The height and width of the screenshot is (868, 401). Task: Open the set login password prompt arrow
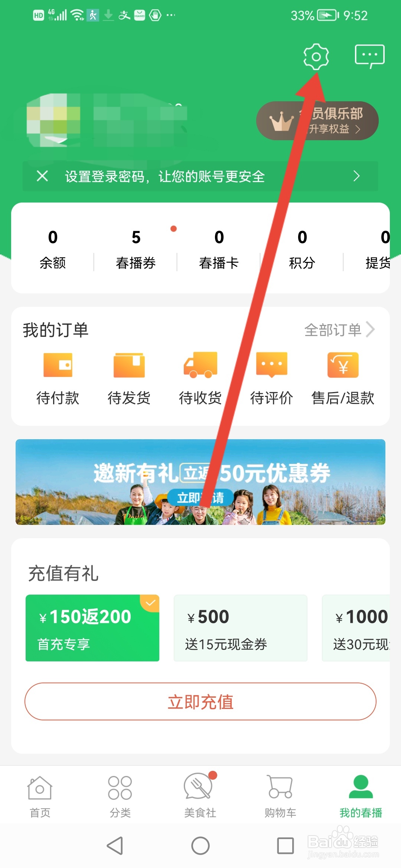click(x=356, y=176)
